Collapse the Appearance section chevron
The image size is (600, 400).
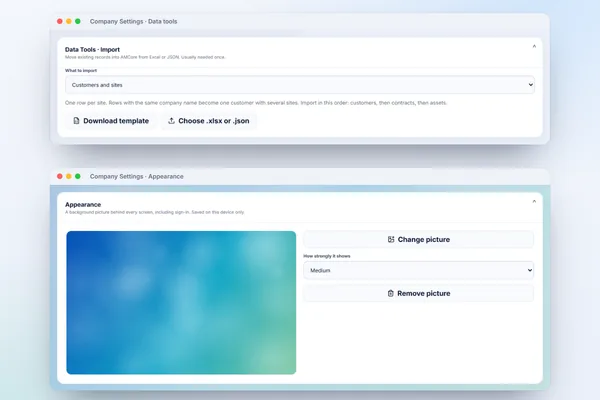[534, 201]
